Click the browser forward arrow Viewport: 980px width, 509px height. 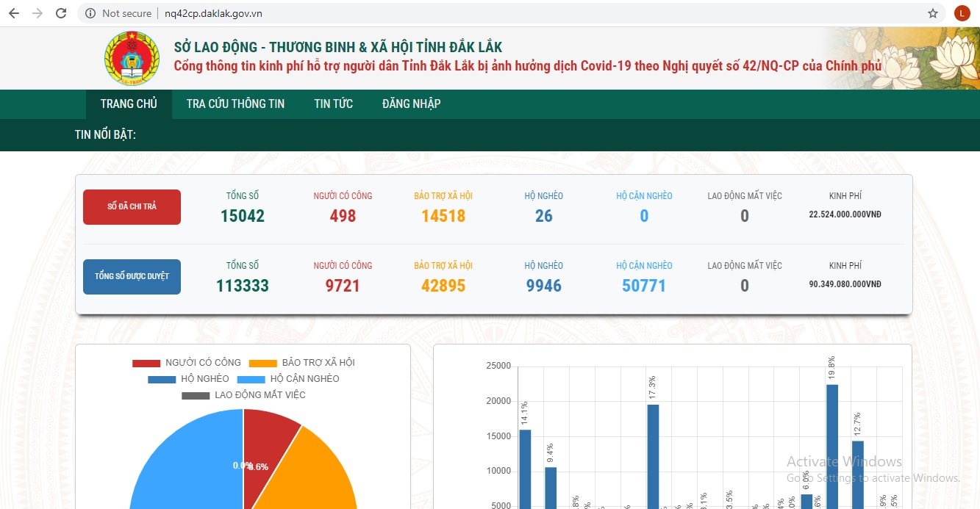37,13
